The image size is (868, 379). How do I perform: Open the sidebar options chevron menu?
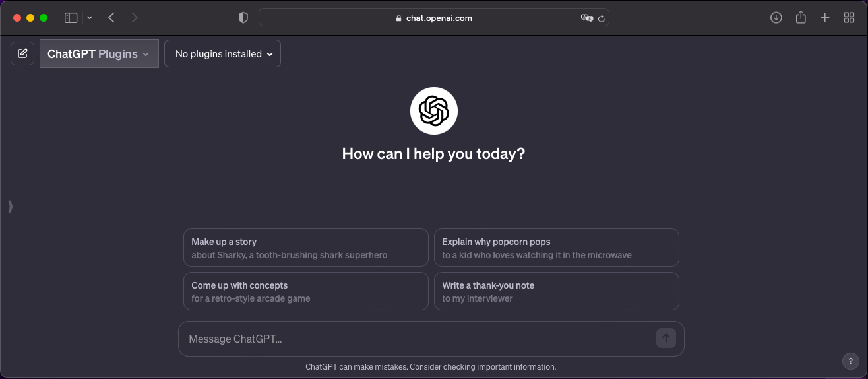90,18
